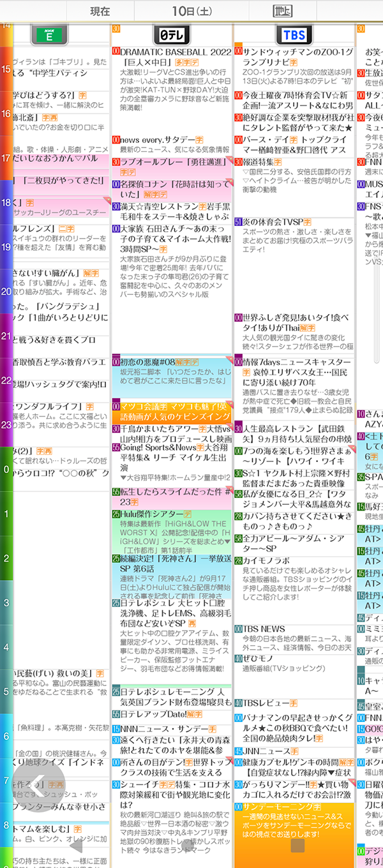Tap the Android home square button
Viewport: 383px width, 868px height.
(297, 846)
